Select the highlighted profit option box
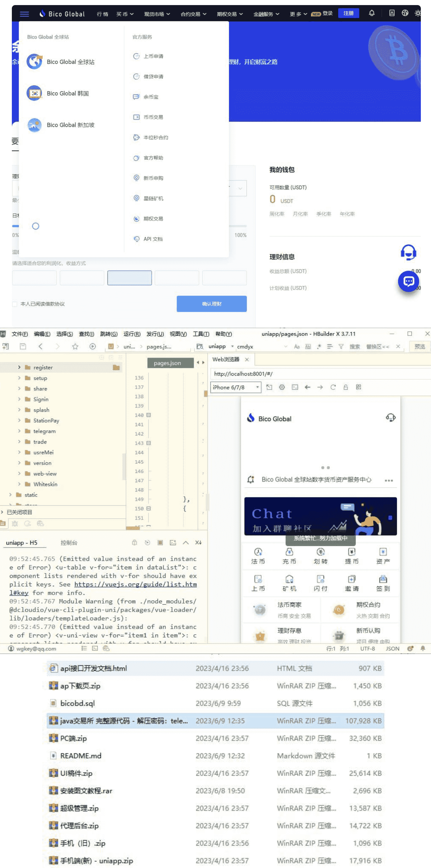This screenshot has width=431, height=868. click(129, 278)
